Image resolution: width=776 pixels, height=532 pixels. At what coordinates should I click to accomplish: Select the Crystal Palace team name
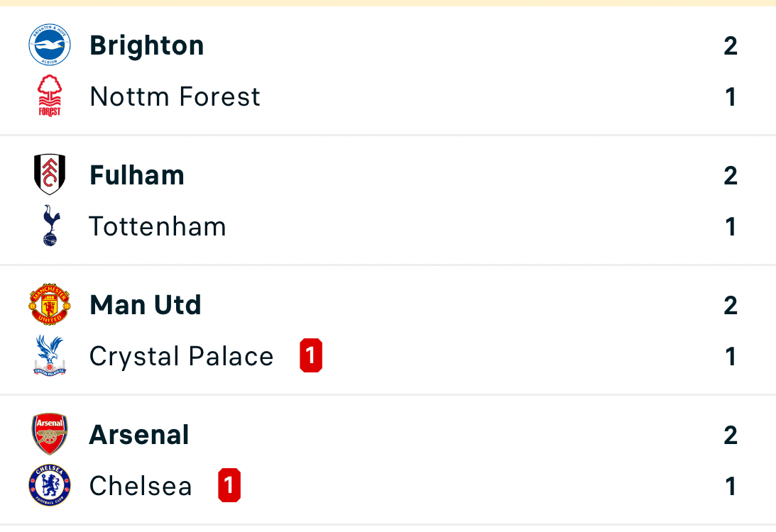coord(182,356)
